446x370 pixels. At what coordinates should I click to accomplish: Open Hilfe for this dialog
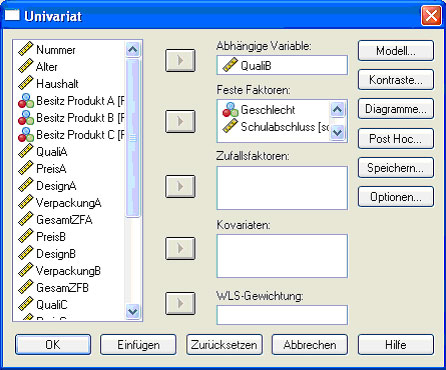[396, 345]
